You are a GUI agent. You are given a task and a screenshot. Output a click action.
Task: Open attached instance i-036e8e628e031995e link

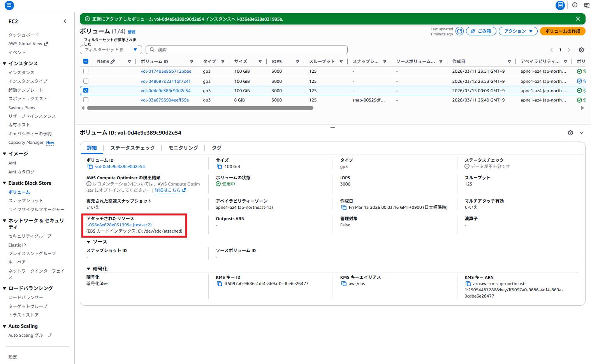point(109,225)
